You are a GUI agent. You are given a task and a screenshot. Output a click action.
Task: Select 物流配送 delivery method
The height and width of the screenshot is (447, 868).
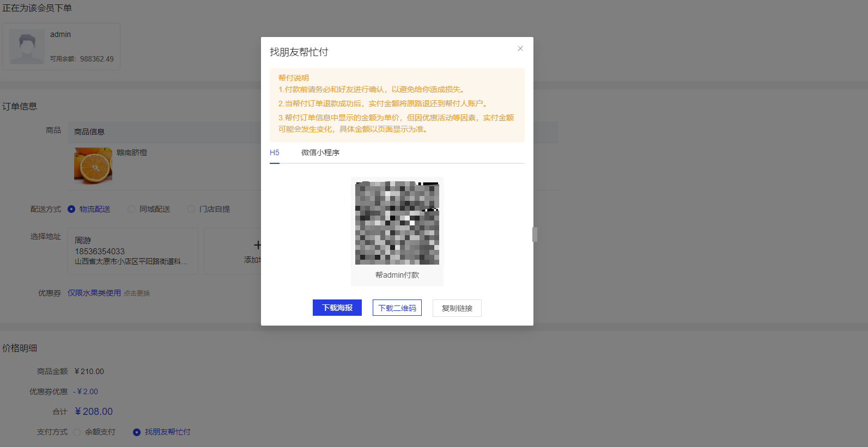click(x=71, y=209)
